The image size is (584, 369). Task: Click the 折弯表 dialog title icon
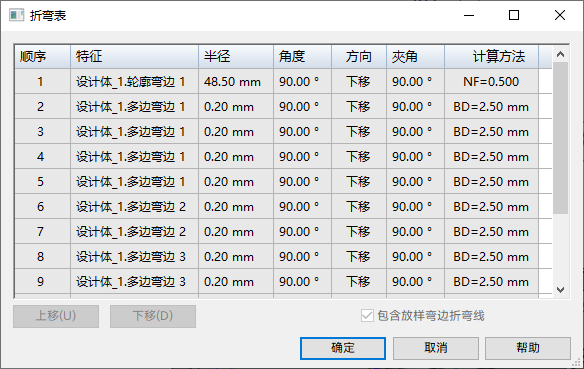16,15
